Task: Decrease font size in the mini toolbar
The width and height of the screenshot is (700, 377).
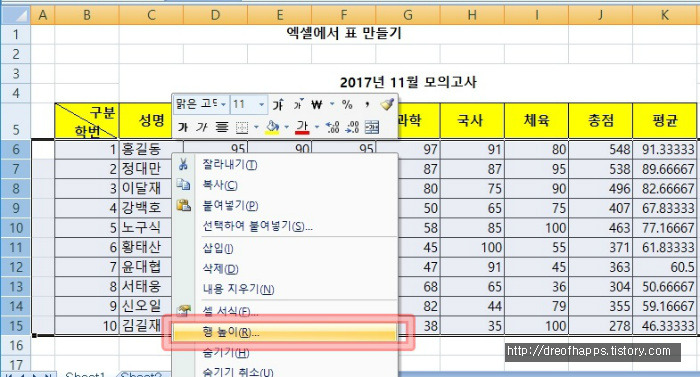Action: [x=298, y=105]
